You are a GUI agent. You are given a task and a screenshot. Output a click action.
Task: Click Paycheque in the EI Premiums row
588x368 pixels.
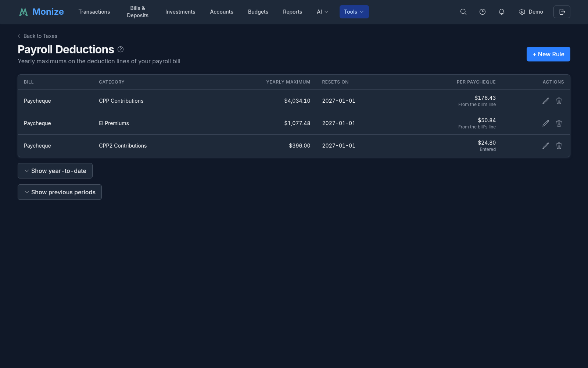point(37,123)
